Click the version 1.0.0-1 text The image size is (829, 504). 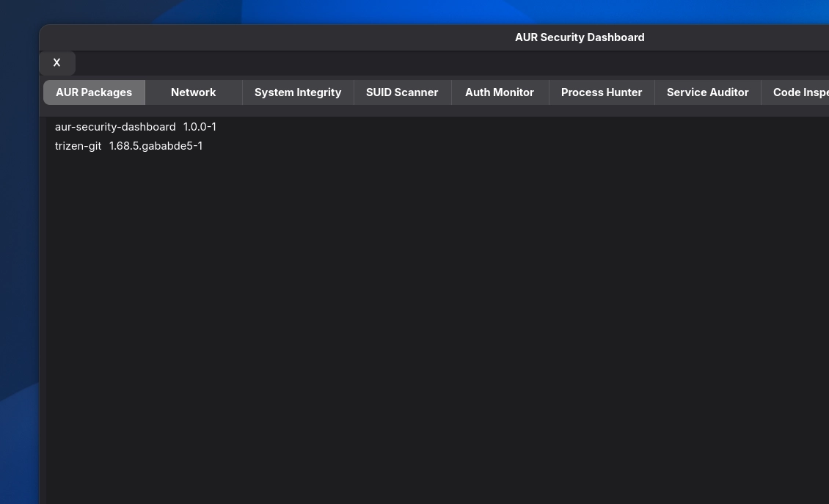click(x=200, y=127)
